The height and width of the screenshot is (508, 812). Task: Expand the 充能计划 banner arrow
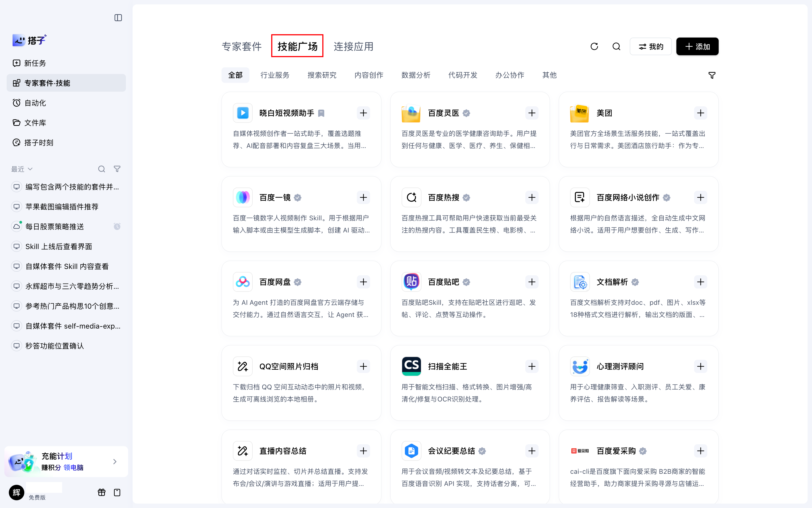pyautogui.click(x=115, y=462)
